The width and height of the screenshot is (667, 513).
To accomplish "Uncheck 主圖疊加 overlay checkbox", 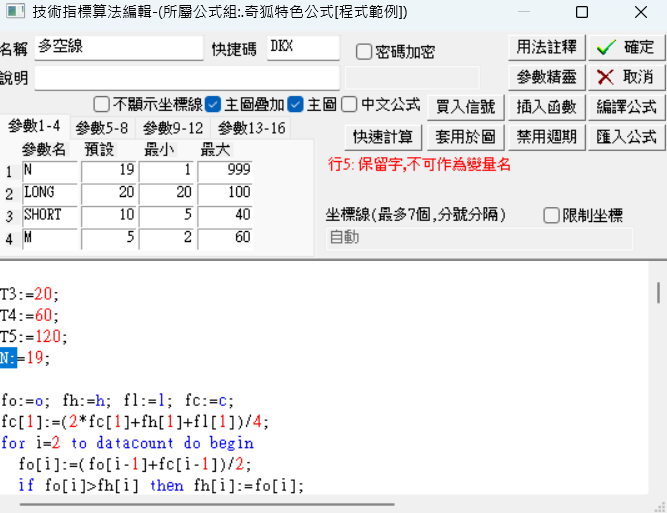I will pyautogui.click(x=213, y=104).
